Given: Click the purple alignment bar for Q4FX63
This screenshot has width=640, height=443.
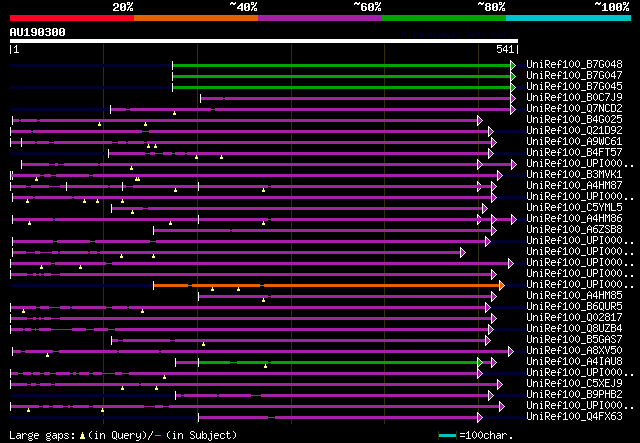Looking at the screenshot, I should pos(338,418).
